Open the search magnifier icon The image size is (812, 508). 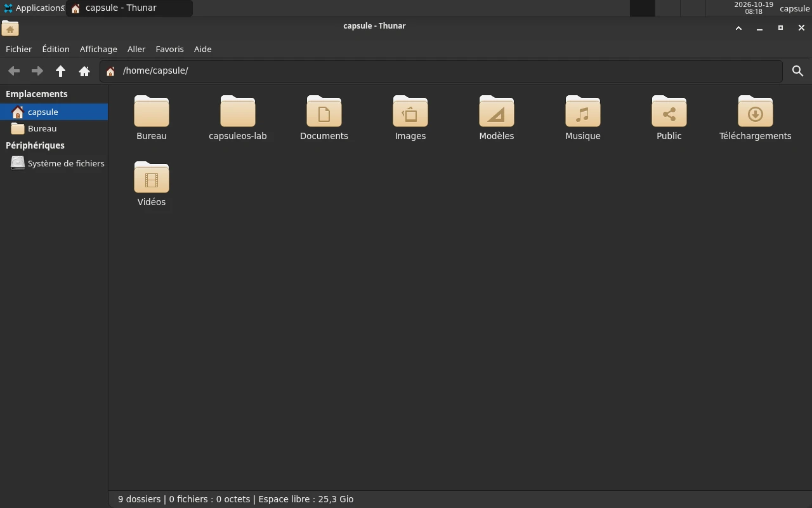pyautogui.click(x=798, y=71)
